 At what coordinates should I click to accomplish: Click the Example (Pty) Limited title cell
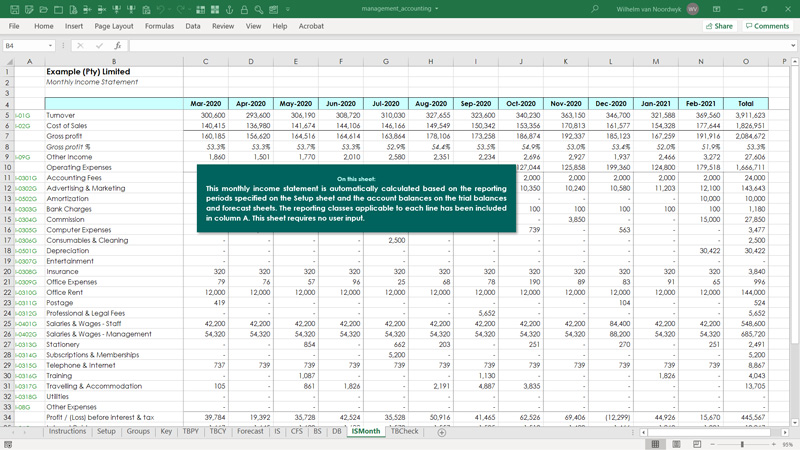[114, 72]
